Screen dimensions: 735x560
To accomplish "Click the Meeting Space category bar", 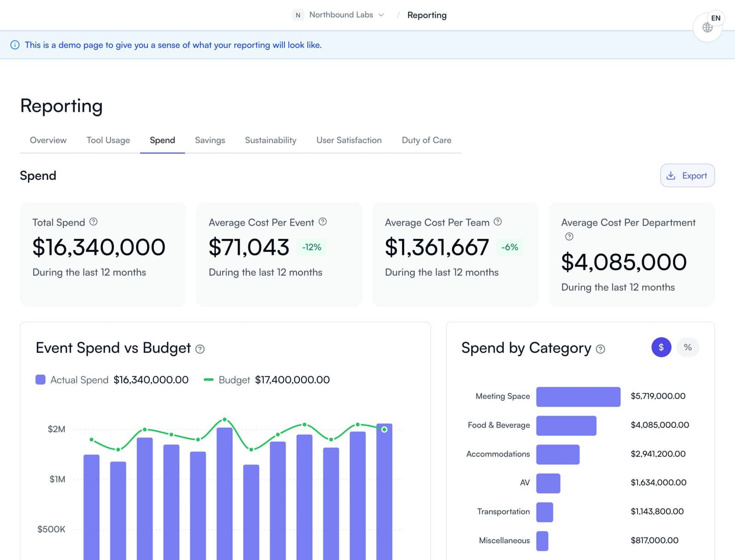I will [578, 397].
